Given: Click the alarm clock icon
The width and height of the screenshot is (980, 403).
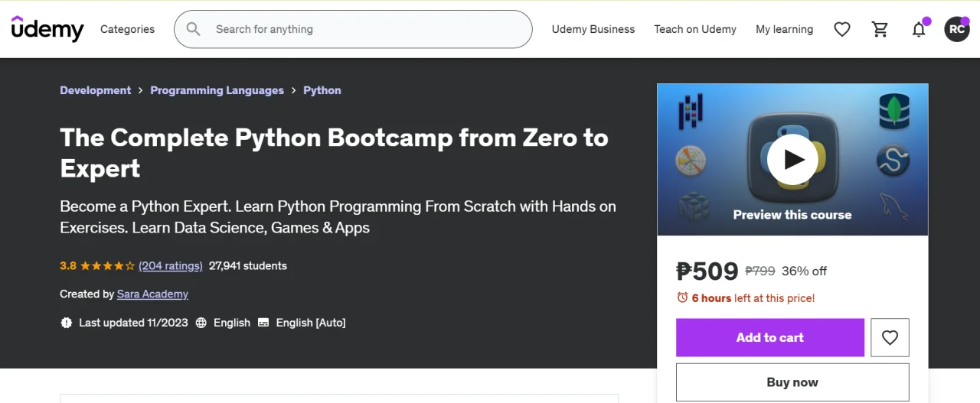Looking at the screenshot, I should 682,297.
